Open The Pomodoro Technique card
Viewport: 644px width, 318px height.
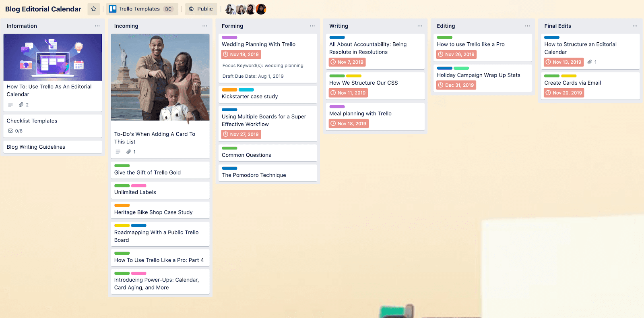(x=268, y=173)
